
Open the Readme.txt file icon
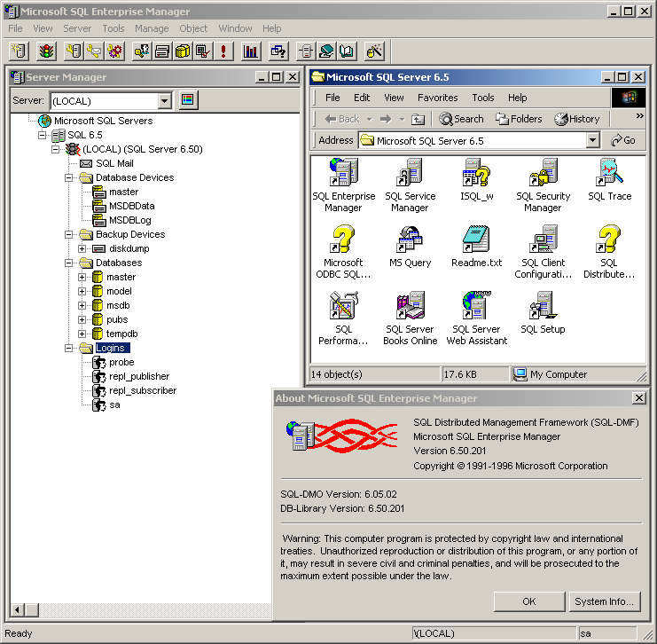476,240
